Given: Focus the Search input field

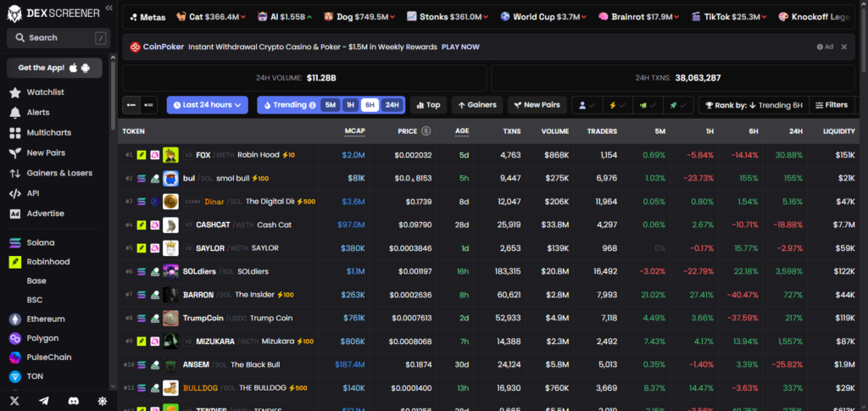Looking at the screenshot, I should click(58, 37).
